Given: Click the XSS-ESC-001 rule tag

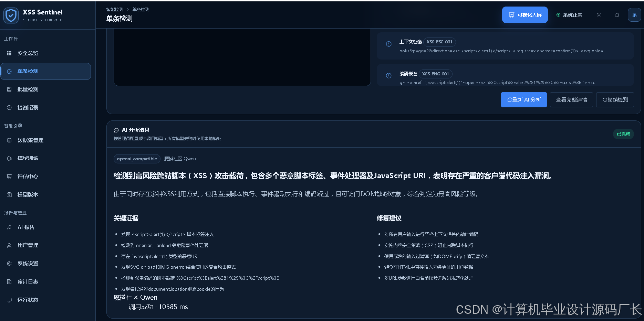Looking at the screenshot, I should click(x=439, y=42).
